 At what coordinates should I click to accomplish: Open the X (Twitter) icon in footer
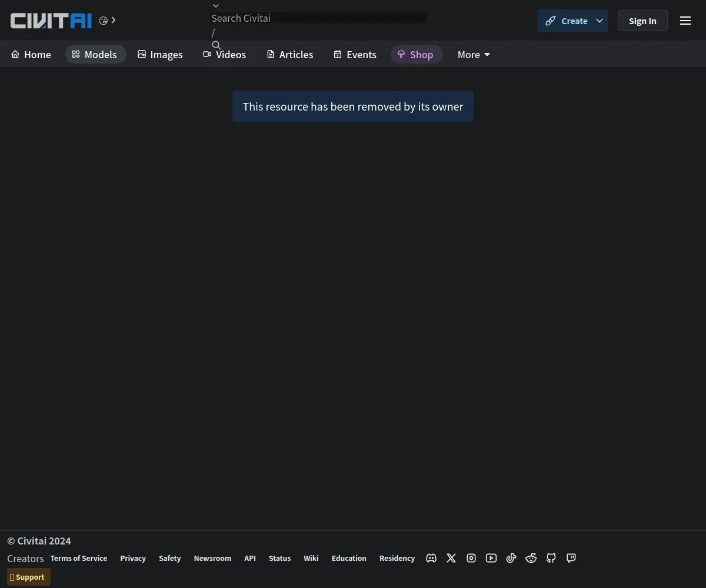[451, 558]
